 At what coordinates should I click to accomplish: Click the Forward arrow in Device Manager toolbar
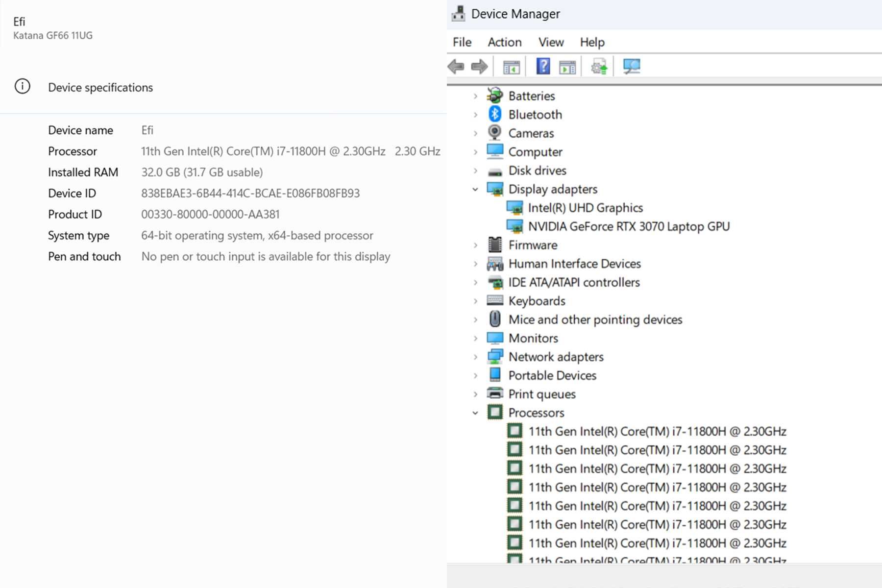coord(479,66)
